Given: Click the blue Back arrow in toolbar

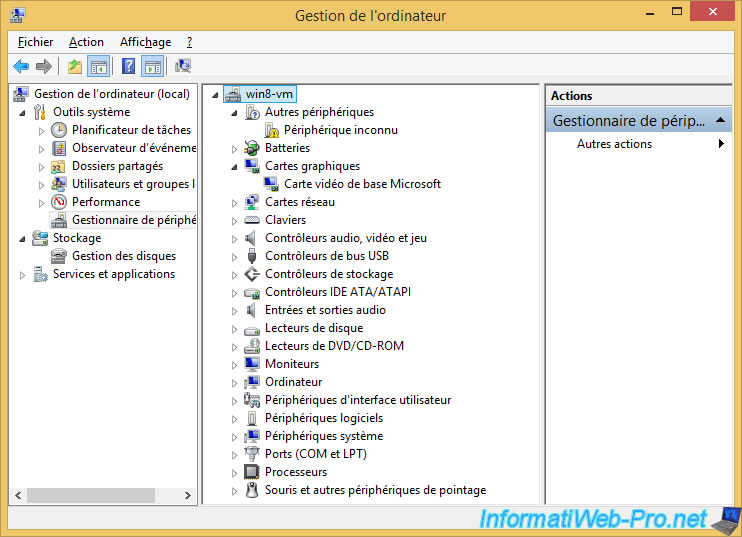Looking at the screenshot, I should (x=21, y=67).
